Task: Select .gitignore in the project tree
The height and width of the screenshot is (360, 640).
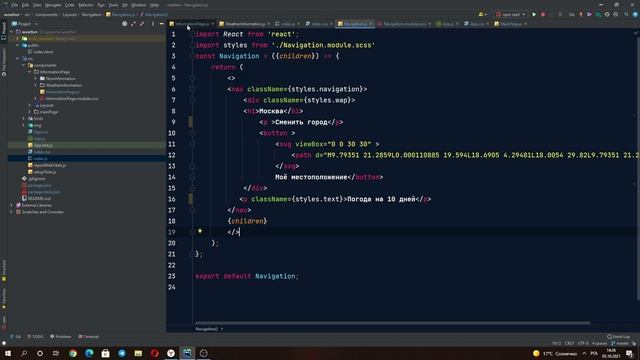Action: coord(33,178)
